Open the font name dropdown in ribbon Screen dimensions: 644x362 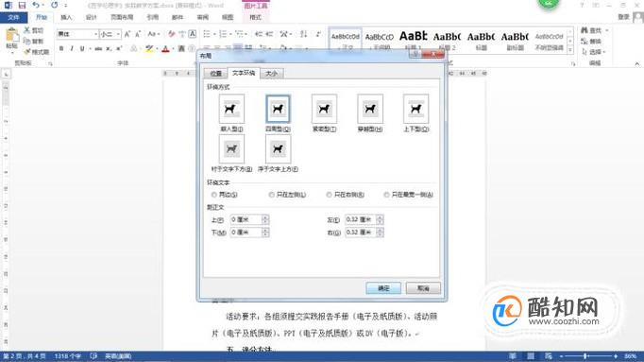pos(95,34)
